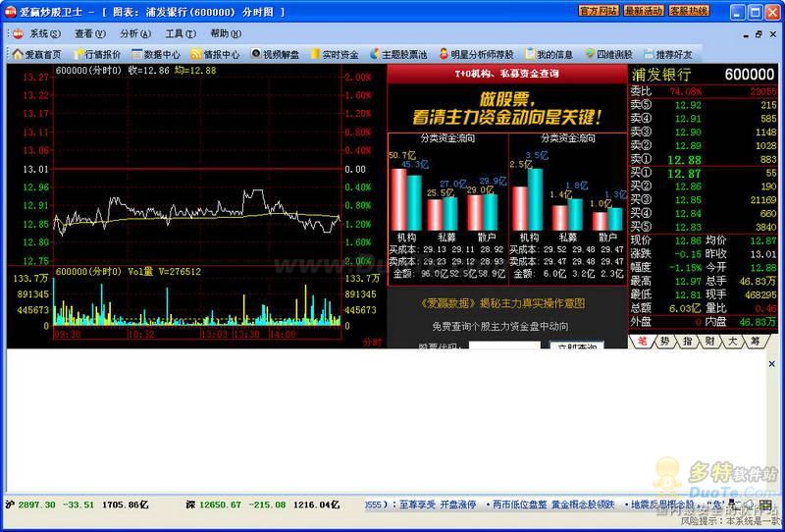Open the 帮助(H) menu
785x532 pixels.
tap(226, 33)
